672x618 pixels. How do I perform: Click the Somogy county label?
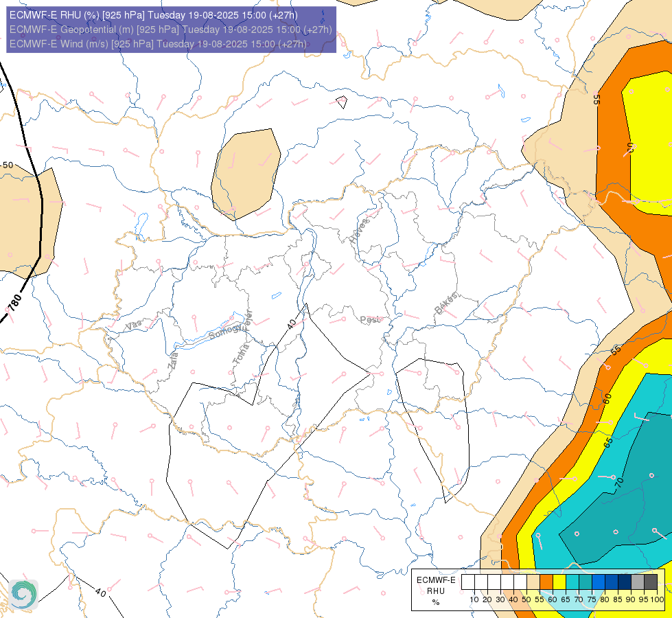[227, 332]
